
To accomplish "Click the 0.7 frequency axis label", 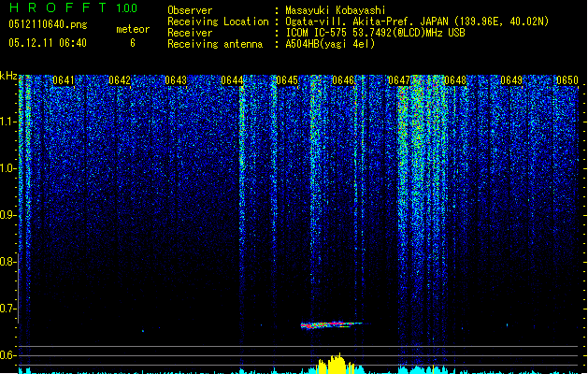I will (x=8, y=309).
